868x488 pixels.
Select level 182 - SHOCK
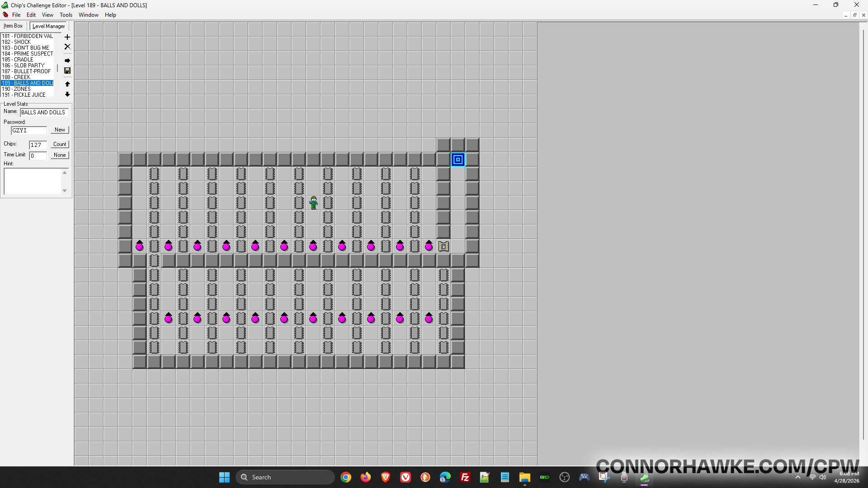tap(27, 42)
